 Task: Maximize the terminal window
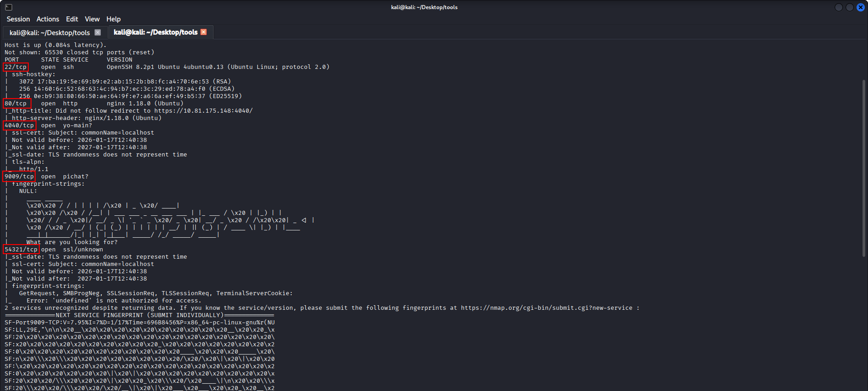pos(849,7)
